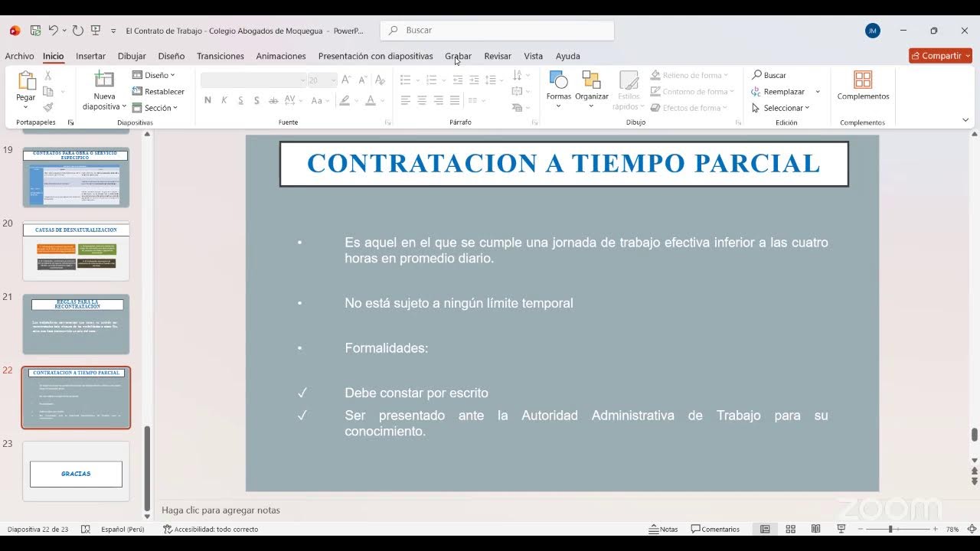
Task: Click the Redo/Repeat icon
Action: pos(77,31)
